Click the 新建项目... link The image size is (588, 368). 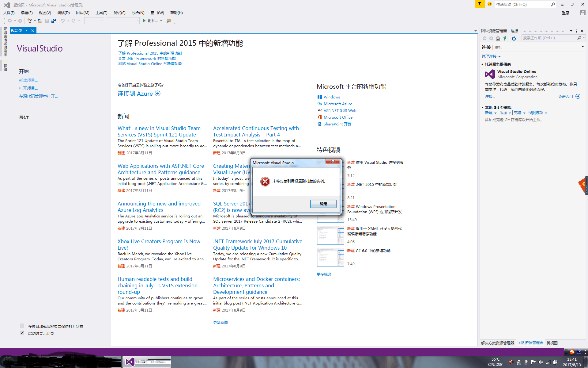coord(28,80)
